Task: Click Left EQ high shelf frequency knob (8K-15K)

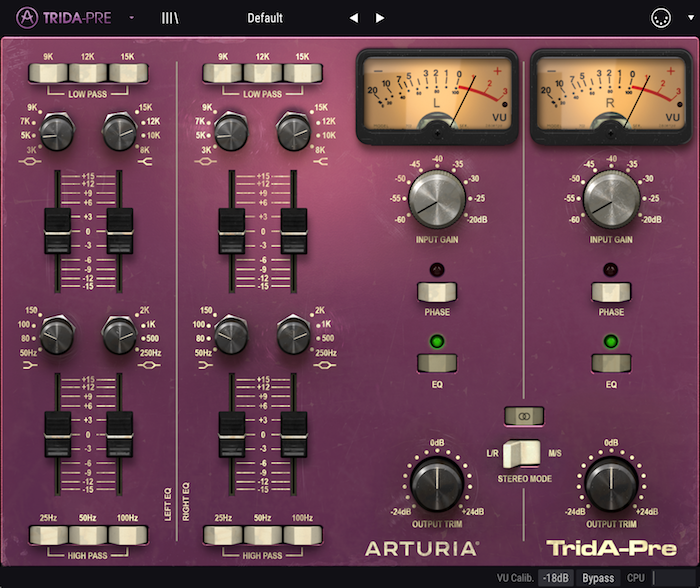Action: point(119,131)
